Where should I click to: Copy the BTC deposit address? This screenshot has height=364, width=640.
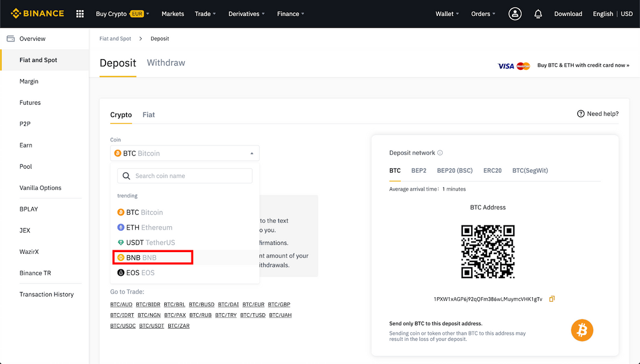pyautogui.click(x=552, y=299)
